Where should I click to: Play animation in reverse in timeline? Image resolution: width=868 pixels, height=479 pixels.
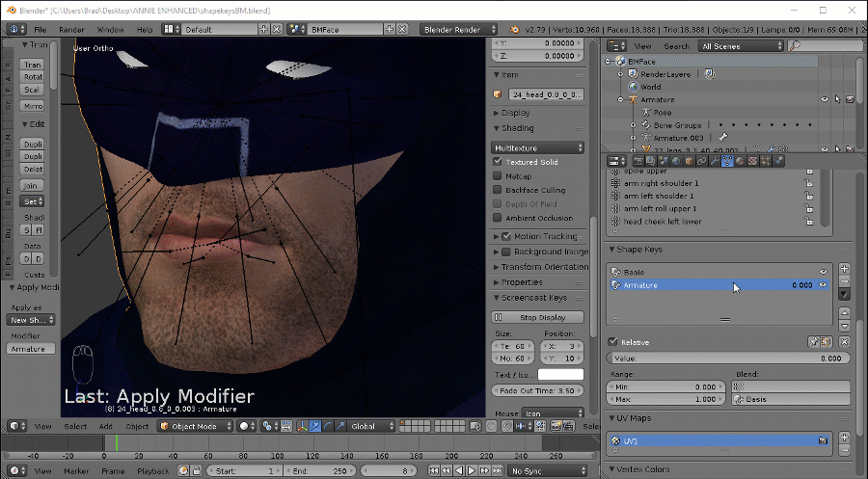(459, 470)
